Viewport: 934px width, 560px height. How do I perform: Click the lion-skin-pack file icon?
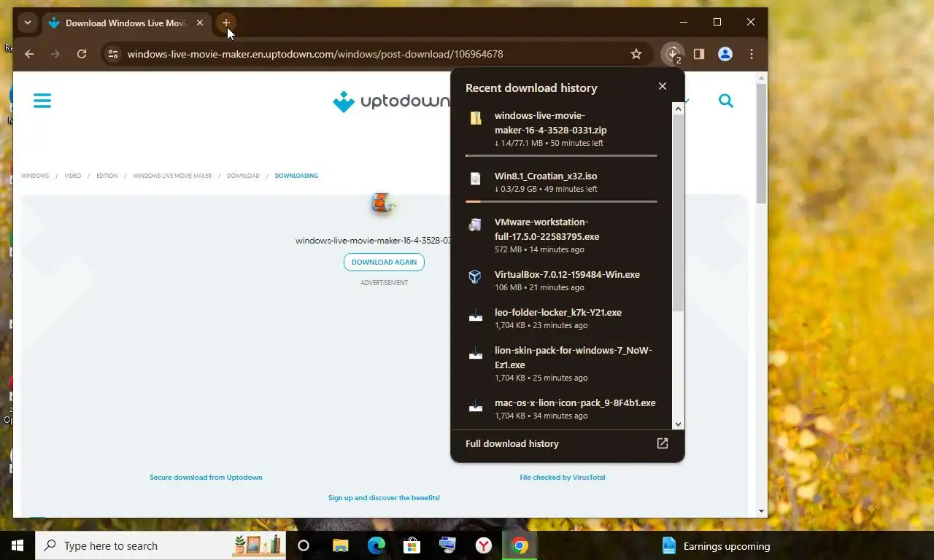(476, 353)
